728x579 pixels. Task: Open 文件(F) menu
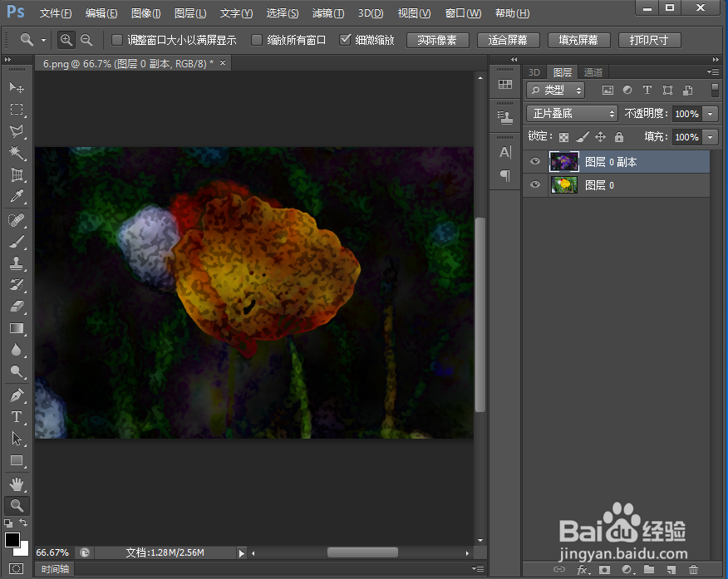click(x=55, y=13)
